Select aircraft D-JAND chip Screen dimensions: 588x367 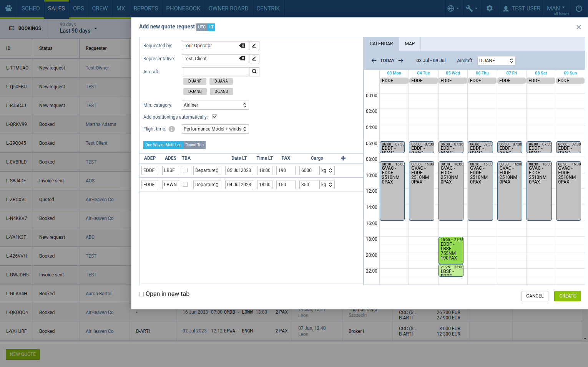[x=221, y=92]
